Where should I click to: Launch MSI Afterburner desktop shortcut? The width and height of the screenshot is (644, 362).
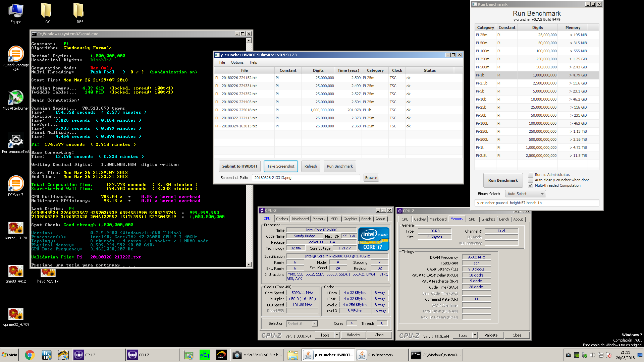[16, 100]
